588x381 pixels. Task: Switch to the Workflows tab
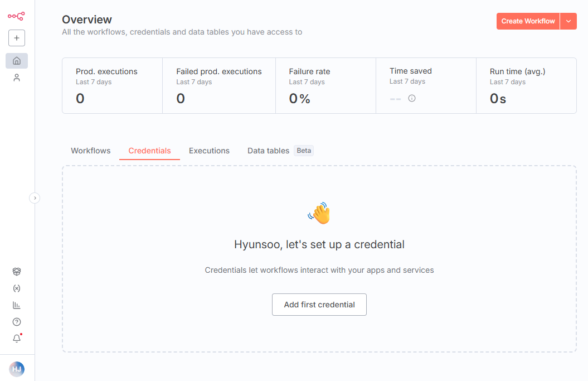pos(91,151)
